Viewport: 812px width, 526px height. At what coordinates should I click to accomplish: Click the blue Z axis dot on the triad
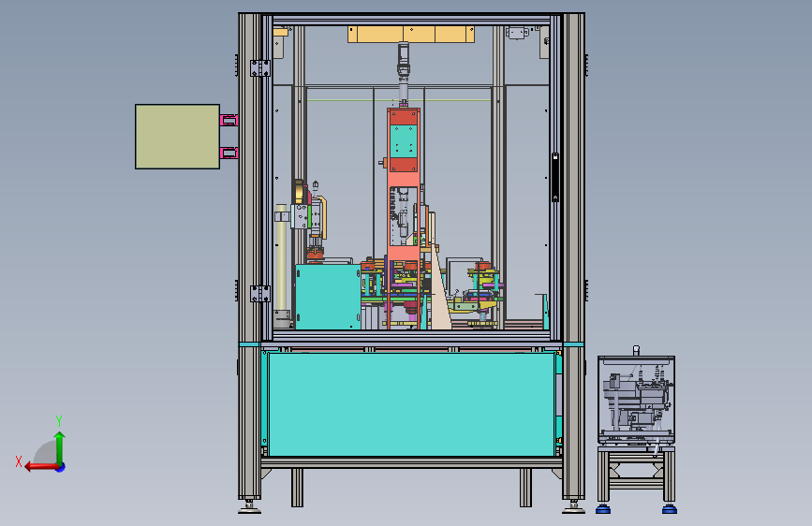click(x=61, y=467)
